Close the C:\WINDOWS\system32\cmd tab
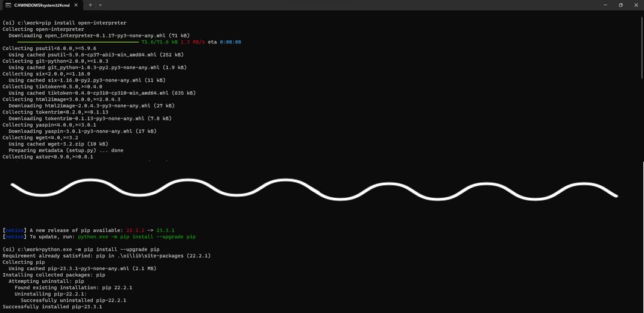 tap(76, 5)
